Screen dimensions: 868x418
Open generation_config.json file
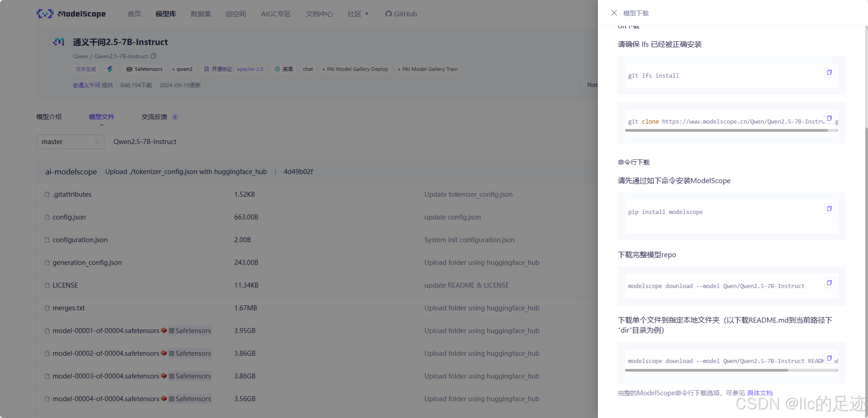87,263
